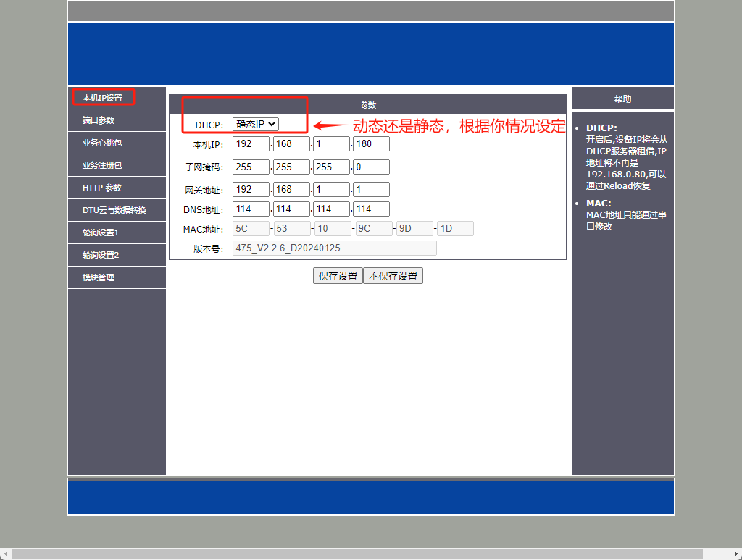
Task: Click first octet field of 本机IP
Action: tap(251, 144)
